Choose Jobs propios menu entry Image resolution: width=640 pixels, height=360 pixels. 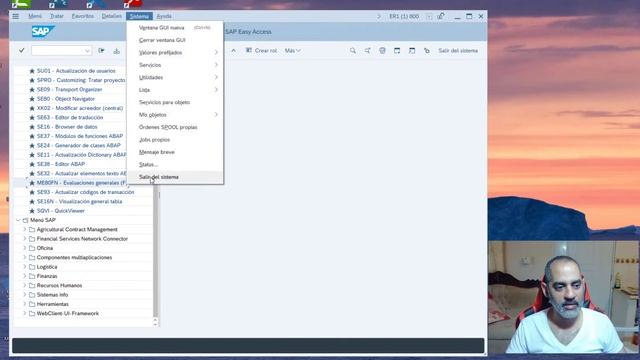pos(175,140)
